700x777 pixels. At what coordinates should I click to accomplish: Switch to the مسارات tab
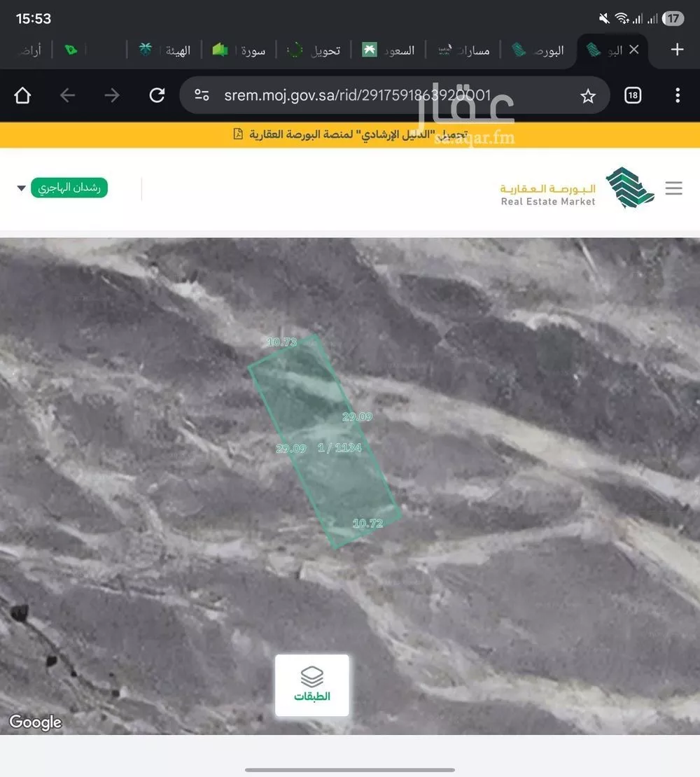pyautogui.click(x=463, y=50)
